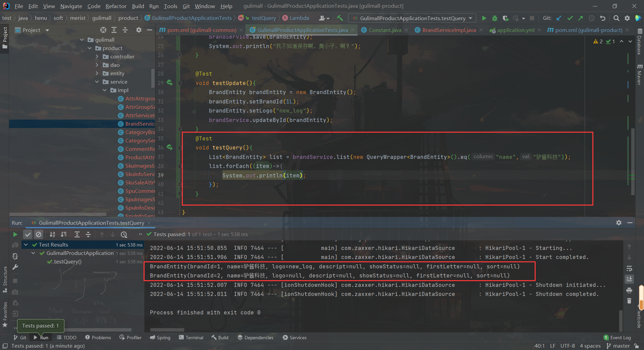Toggle scroll-to-end button beside console
This screenshot has height=350, width=644.
pos(629,279)
